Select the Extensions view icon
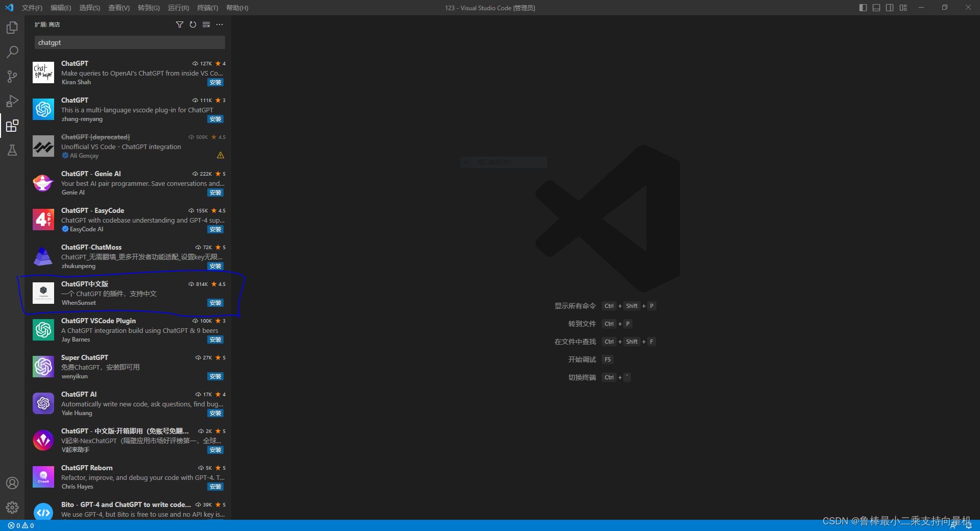 12,126
